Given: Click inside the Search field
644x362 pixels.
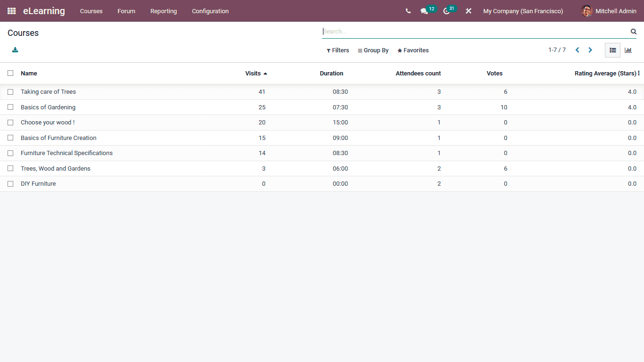Looking at the screenshot, I should [x=471, y=31].
